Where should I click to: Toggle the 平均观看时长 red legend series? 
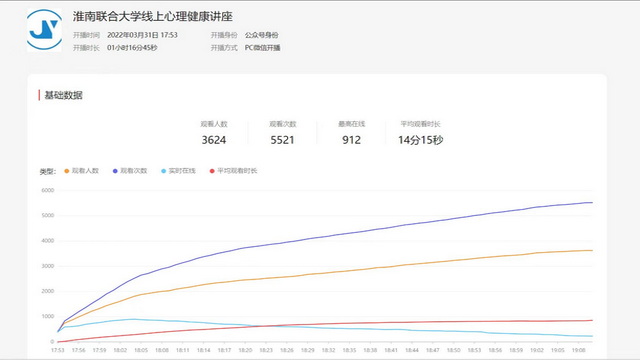tap(233, 171)
